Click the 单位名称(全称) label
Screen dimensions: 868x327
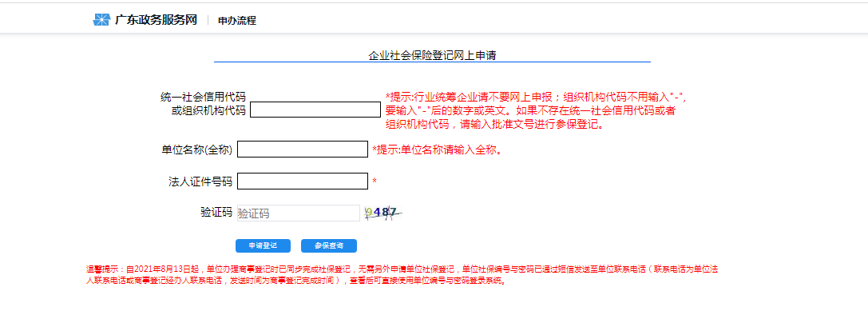click(196, 150)
